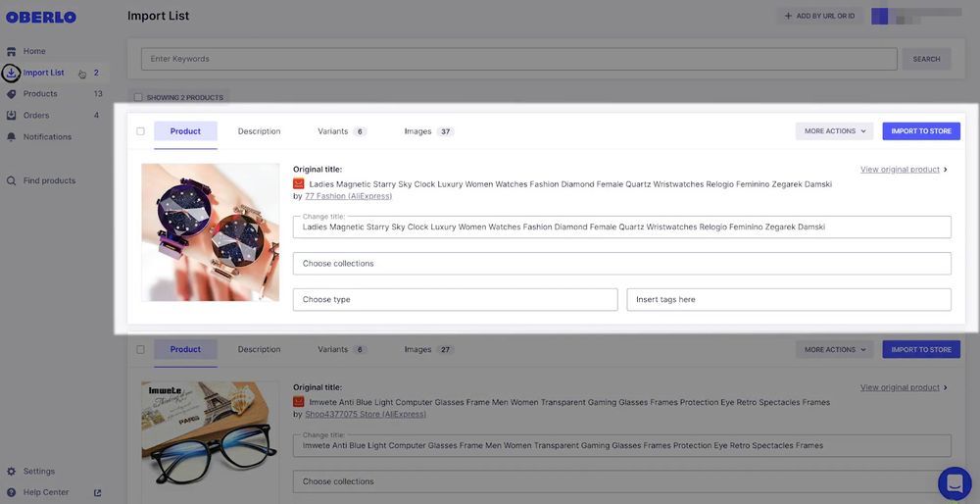Click the arrow next to first View original product
This screenshot has width=980, height=504.
[946, 170]
